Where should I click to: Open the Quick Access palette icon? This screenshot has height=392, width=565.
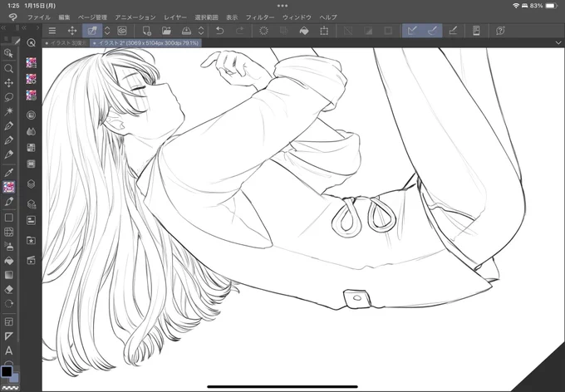click(x=32, y=43)
